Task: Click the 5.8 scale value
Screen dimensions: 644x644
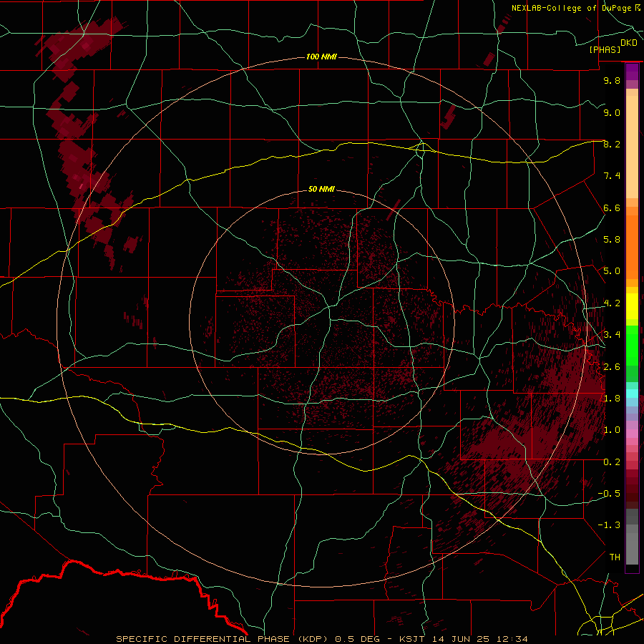Action: click(612, 240)
